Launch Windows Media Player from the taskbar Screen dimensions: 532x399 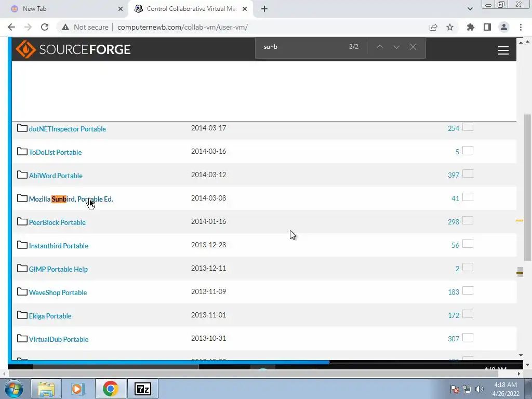point(77,389)
